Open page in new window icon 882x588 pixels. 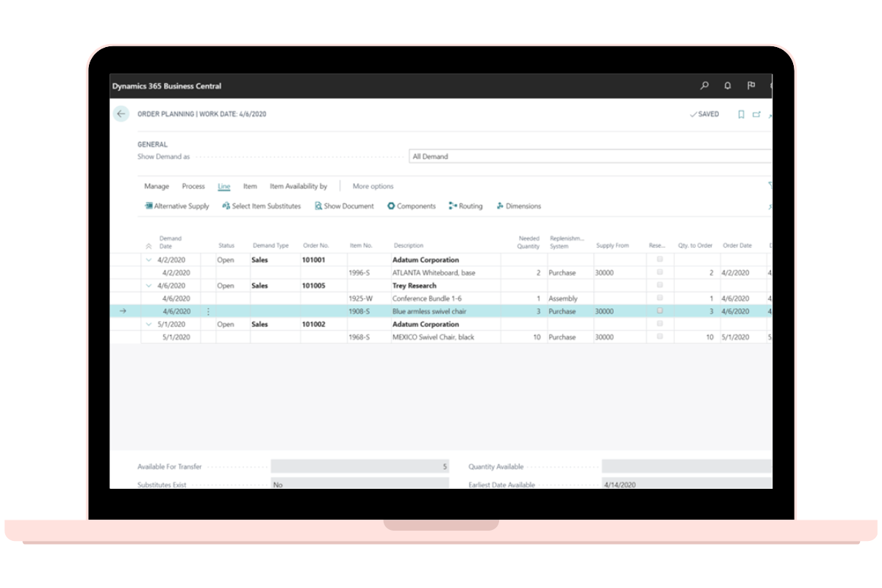(756, 115)
